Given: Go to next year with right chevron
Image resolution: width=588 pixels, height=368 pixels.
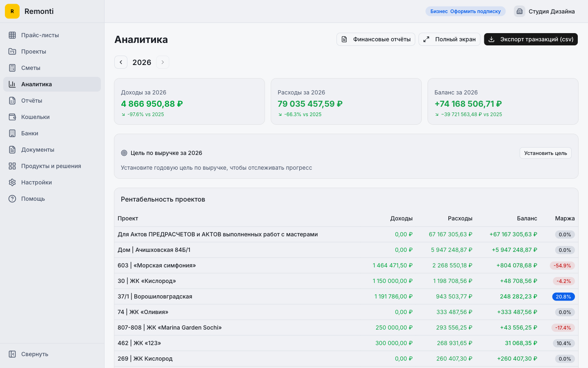Looking at the screenshot, I should pyautogui.click(x=163, y=62).
